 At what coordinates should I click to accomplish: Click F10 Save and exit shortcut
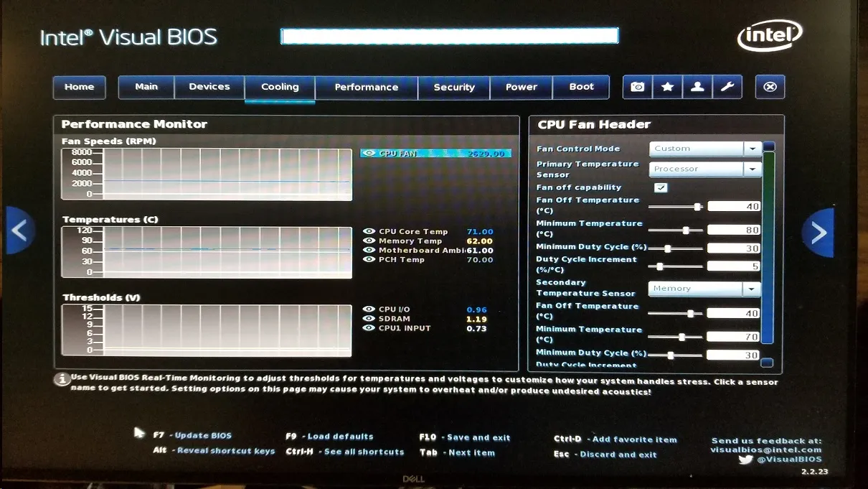click(465, 437)
